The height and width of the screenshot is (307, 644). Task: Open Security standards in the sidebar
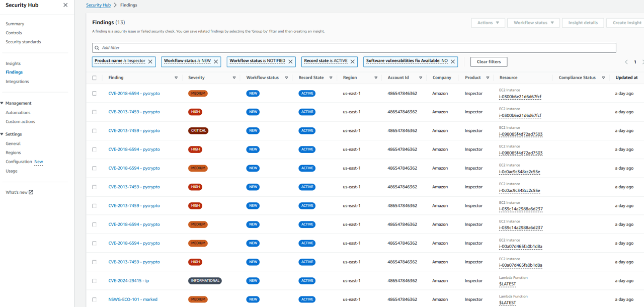[x=23, y=42]
